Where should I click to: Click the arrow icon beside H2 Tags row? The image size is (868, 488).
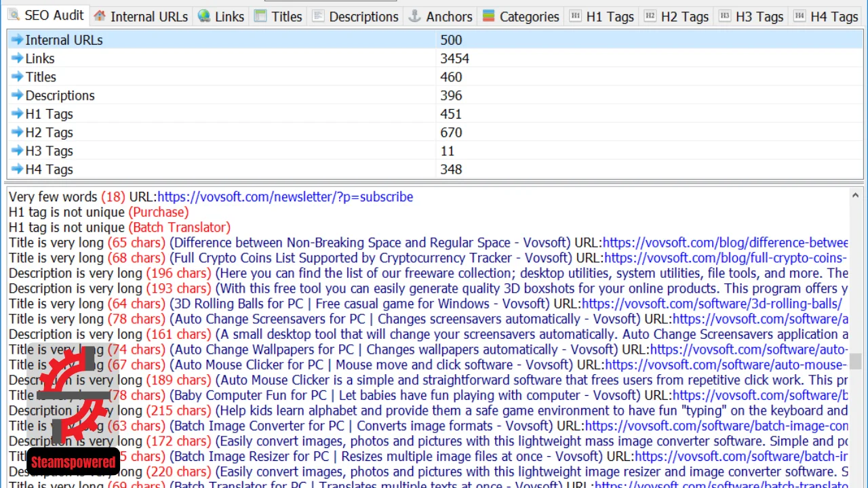(17, 132)
